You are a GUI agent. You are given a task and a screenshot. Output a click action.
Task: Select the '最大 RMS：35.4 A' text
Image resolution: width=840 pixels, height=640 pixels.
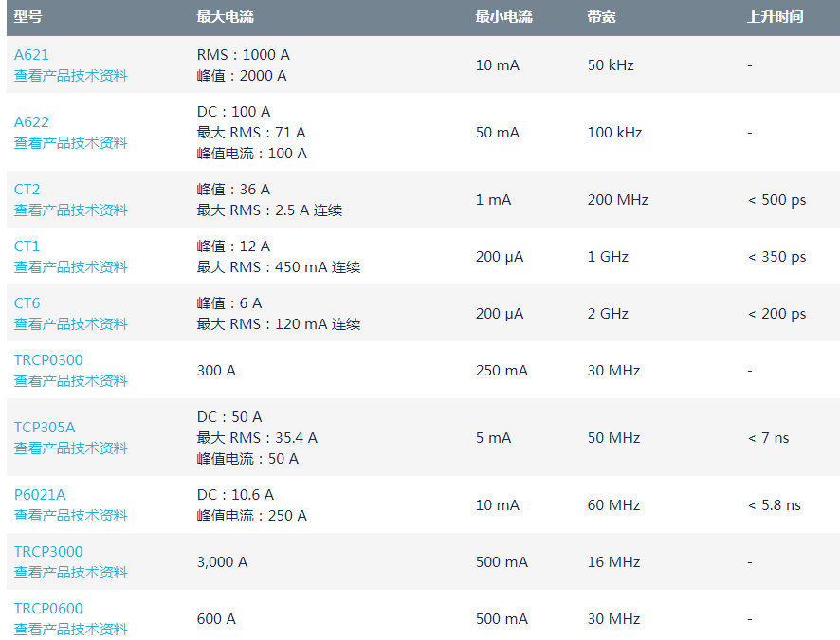click(x=257, y=437)
